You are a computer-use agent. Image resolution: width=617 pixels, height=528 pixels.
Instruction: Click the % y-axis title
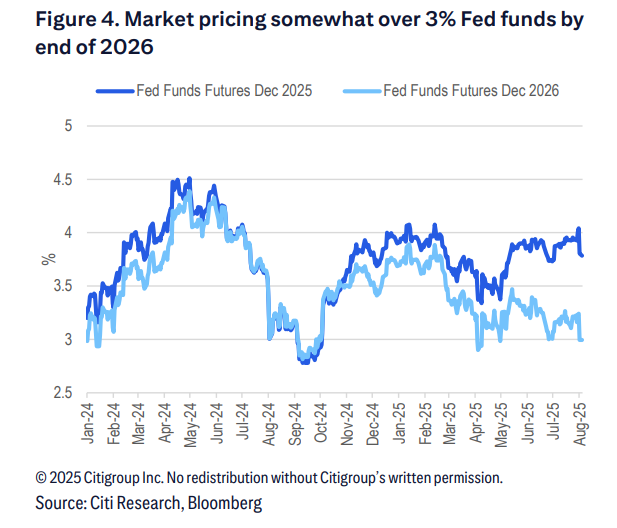pos(46,259)
